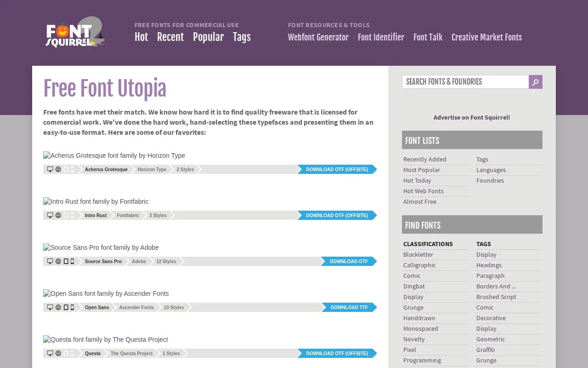
Task: Focus the Search Fonts & Foundries field
Action: tap(465, 82)
